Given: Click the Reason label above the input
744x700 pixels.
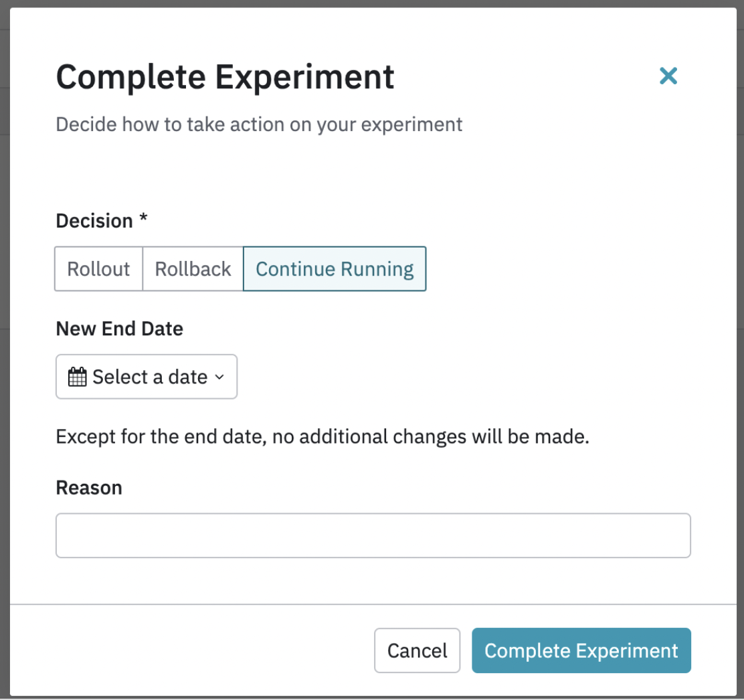Looking at the screenshot, I should point(89,487).
